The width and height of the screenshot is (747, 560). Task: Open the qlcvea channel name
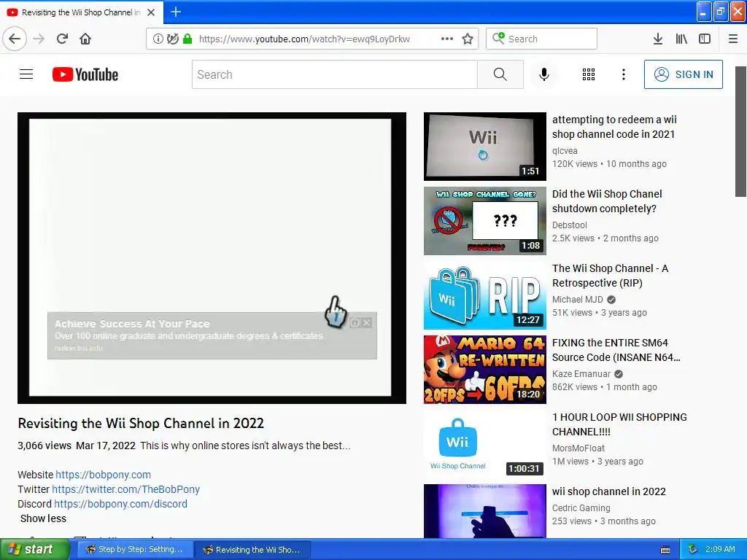pos(565,150)
